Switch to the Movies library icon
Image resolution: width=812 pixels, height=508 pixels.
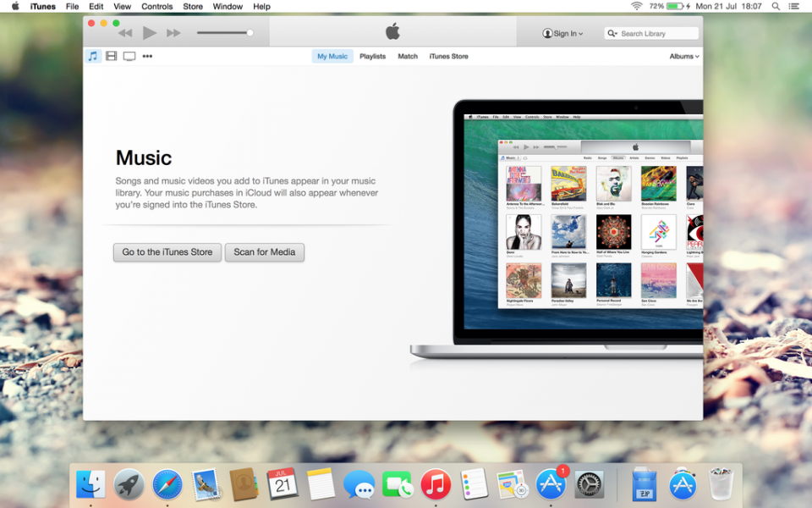(x=111, y=57)
